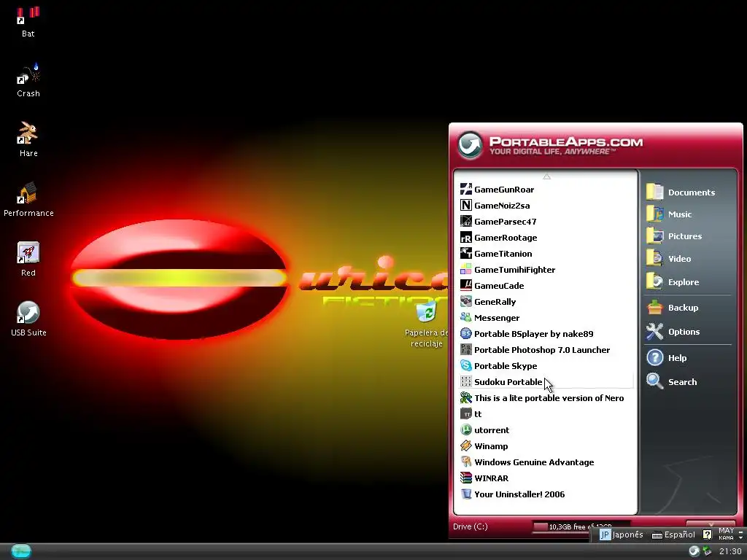
Task: Open Portable BSplayer by nake89
Action: [546, 334]
